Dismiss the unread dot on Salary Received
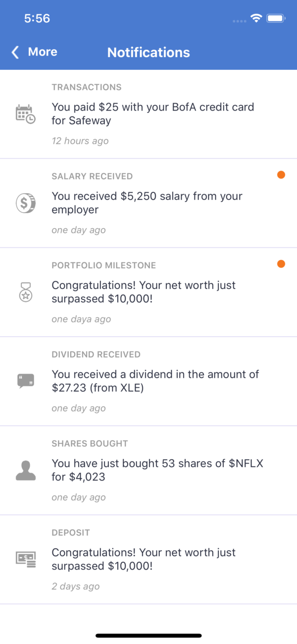The width and height of the screenshot is (297, 644). click(x=281, y=175)
